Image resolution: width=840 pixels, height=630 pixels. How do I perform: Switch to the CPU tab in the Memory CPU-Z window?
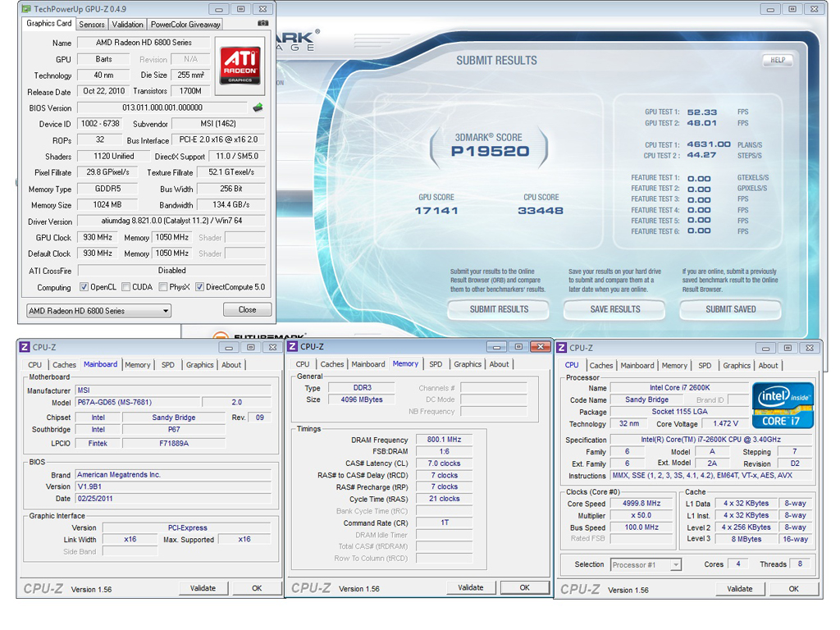pyautogui.click(x=303, y=364)
